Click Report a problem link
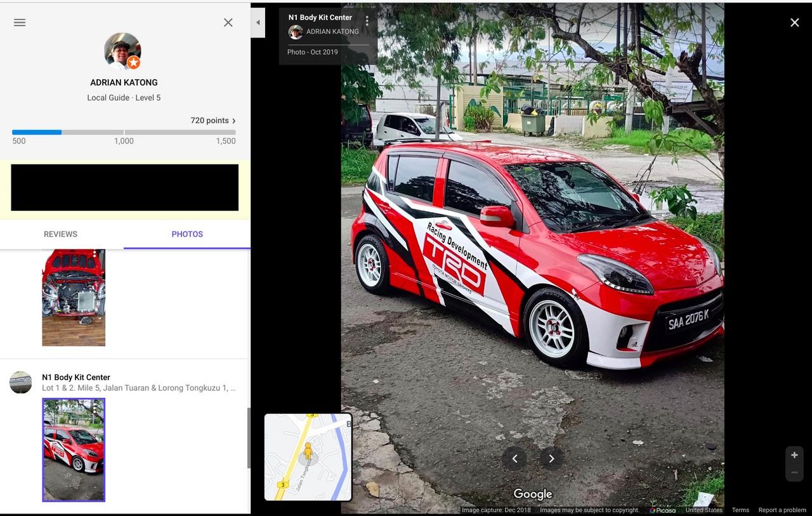Screen dimensions: 812x516 point(782,510)
